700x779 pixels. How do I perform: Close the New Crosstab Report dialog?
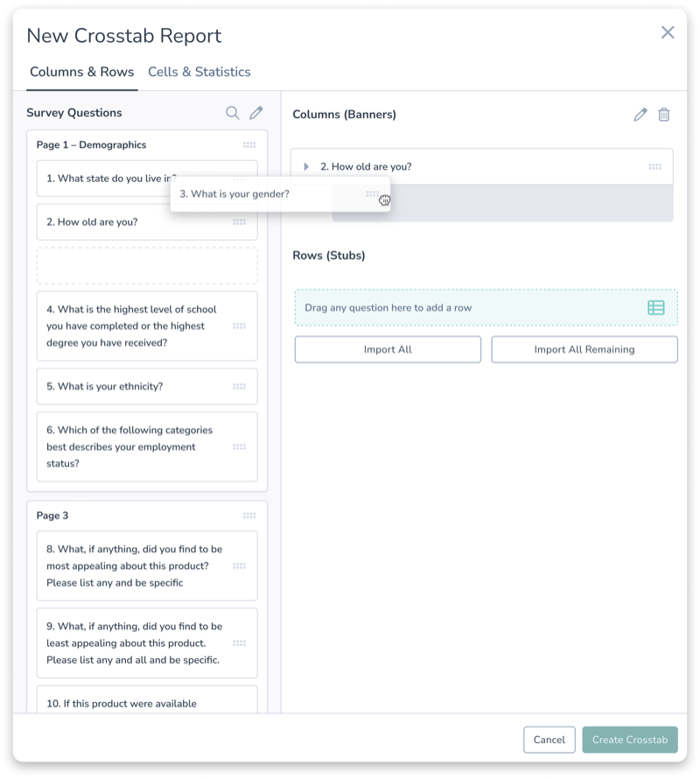(668, 32)
